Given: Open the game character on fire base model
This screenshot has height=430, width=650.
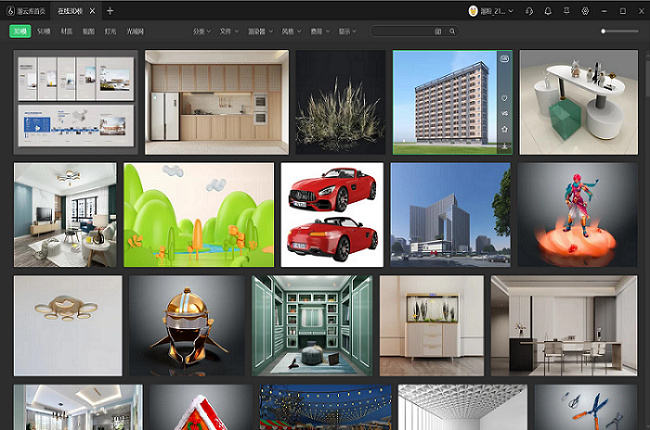Looking at the screenshot, I should pos(578,215).
